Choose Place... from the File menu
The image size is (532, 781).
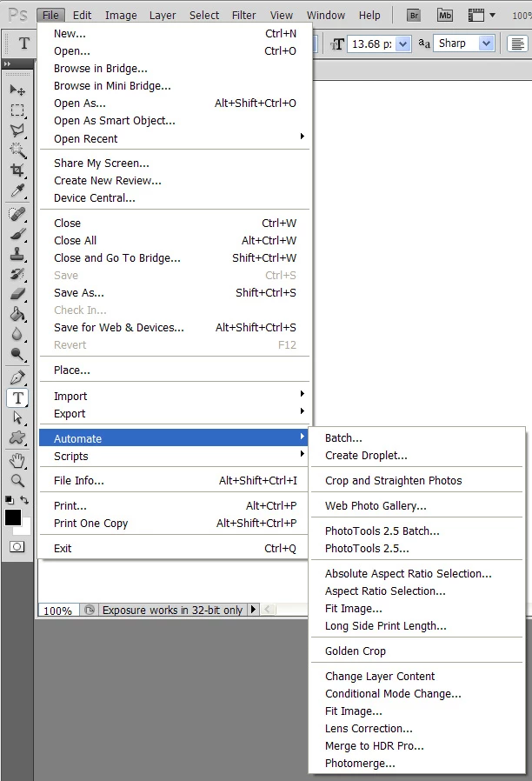pyautogui.click(x=174, y=370)
